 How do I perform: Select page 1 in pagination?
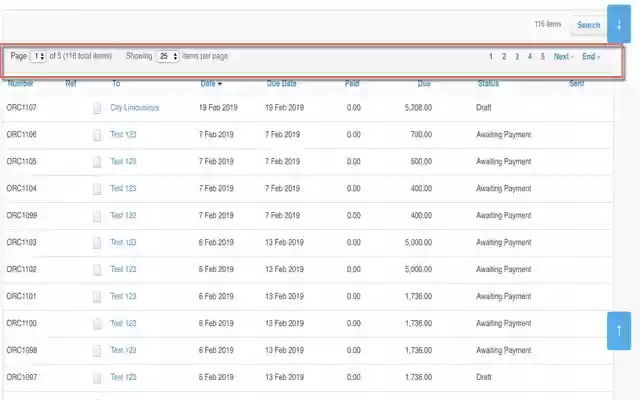491,57
